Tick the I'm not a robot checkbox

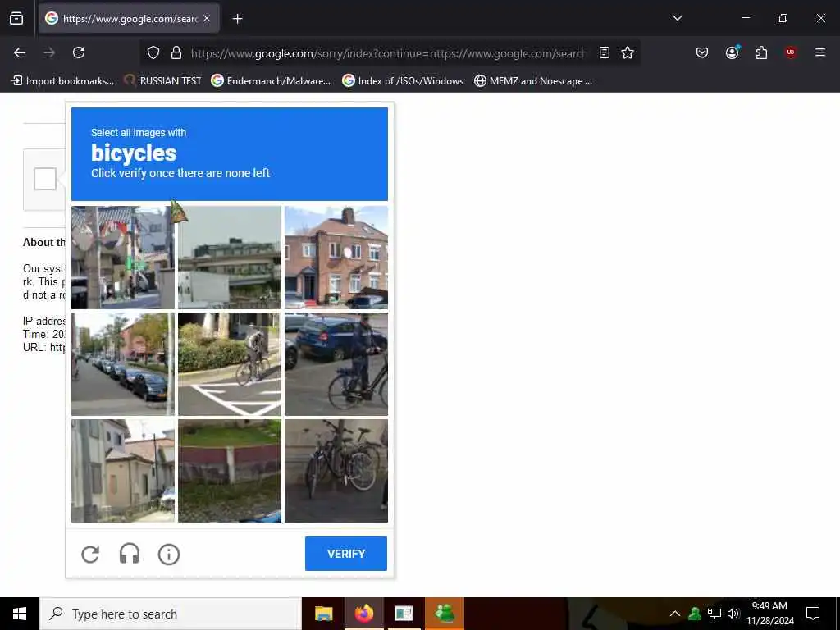click(x=45, y=178)
